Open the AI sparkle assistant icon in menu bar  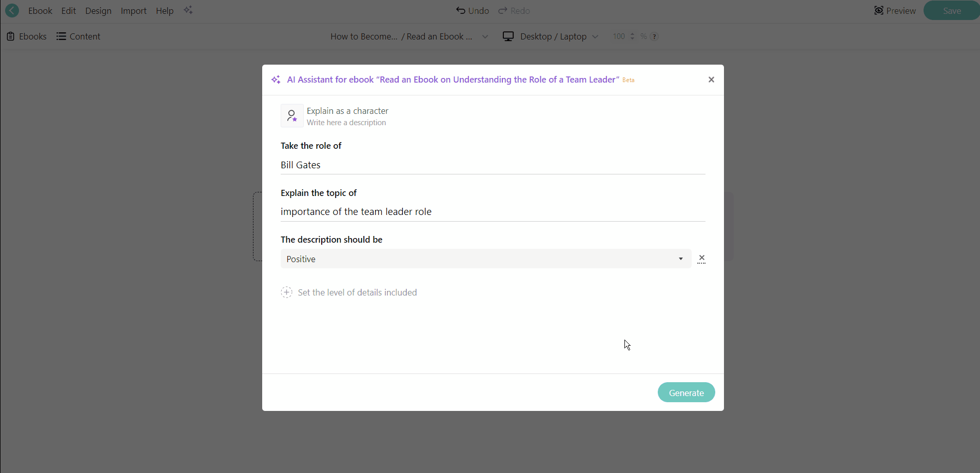188,11
